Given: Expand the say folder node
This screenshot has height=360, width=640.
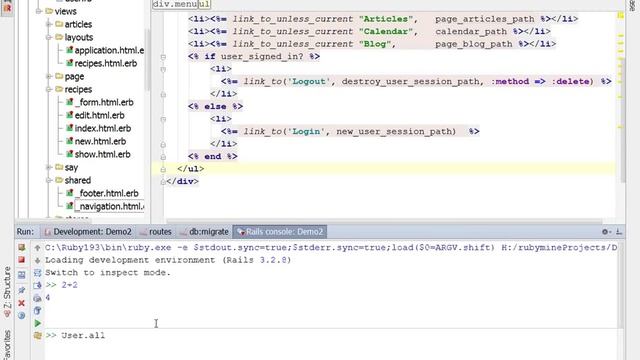Looking at the screenshot, I should (x=49, y=167).
